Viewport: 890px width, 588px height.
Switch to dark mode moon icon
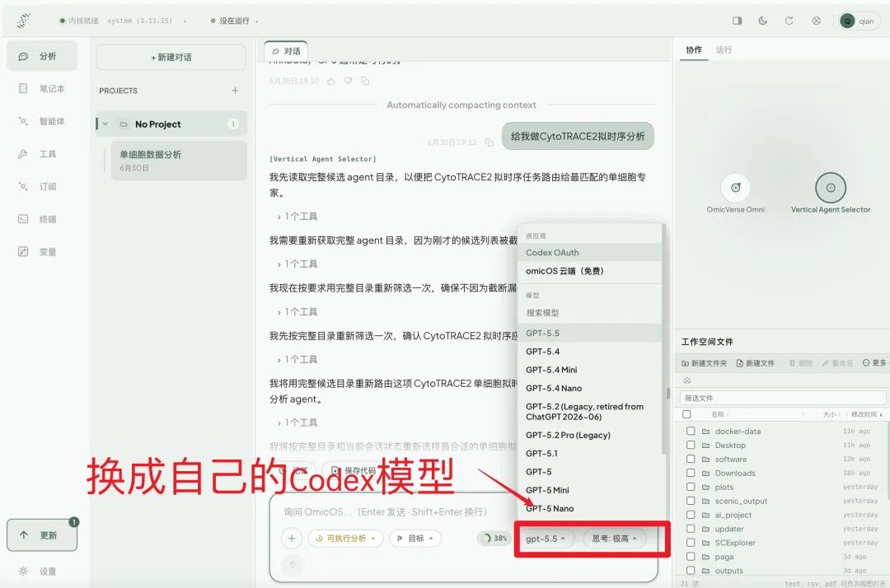pos(763,21)
